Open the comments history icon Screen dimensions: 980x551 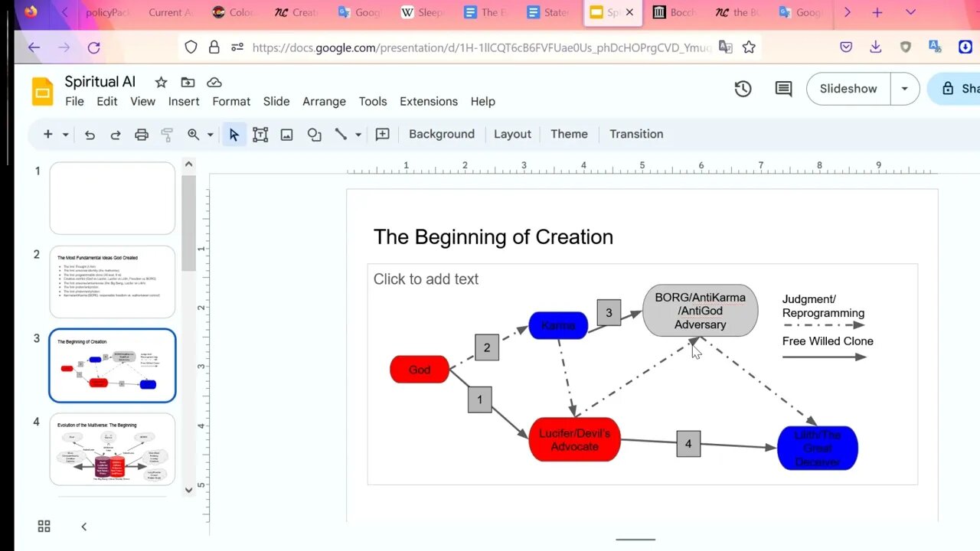(783, 89)
